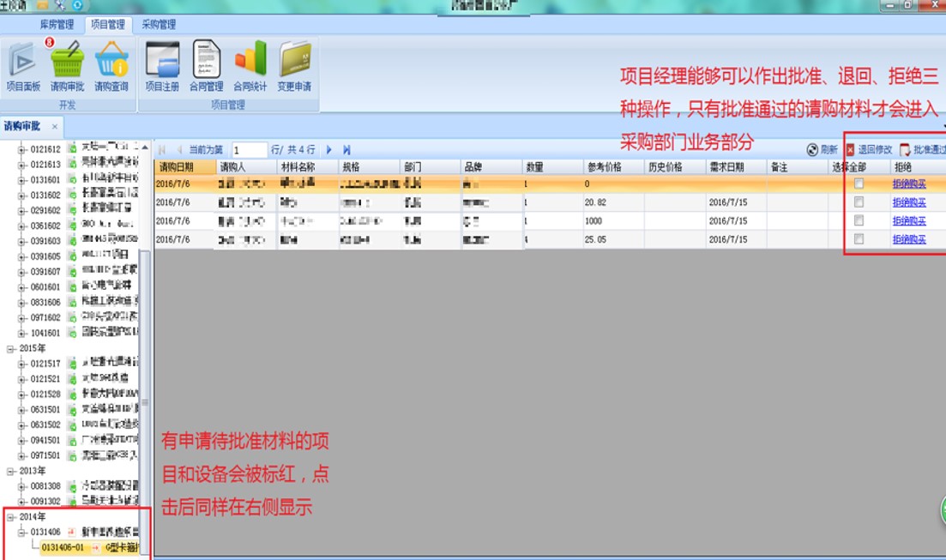Expand the 0391605 project node
Image resolution: width=946 pixels, height=560 pixels.
tap(21, 256)
